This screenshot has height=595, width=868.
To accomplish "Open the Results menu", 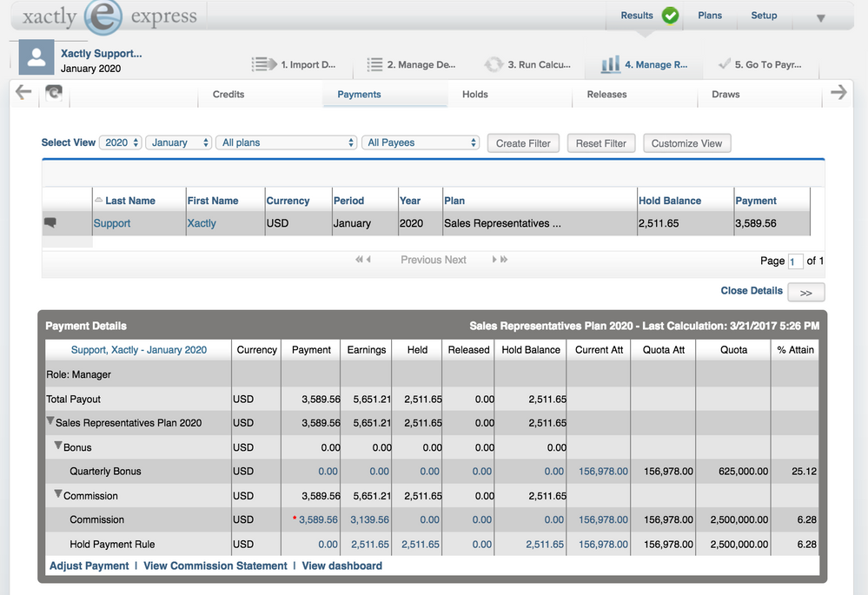I will tap(637, 16).
